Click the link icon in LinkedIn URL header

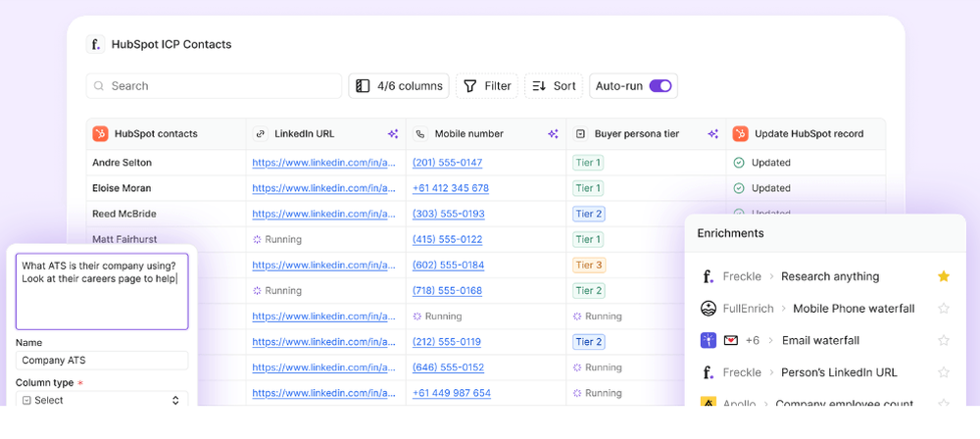261,134
